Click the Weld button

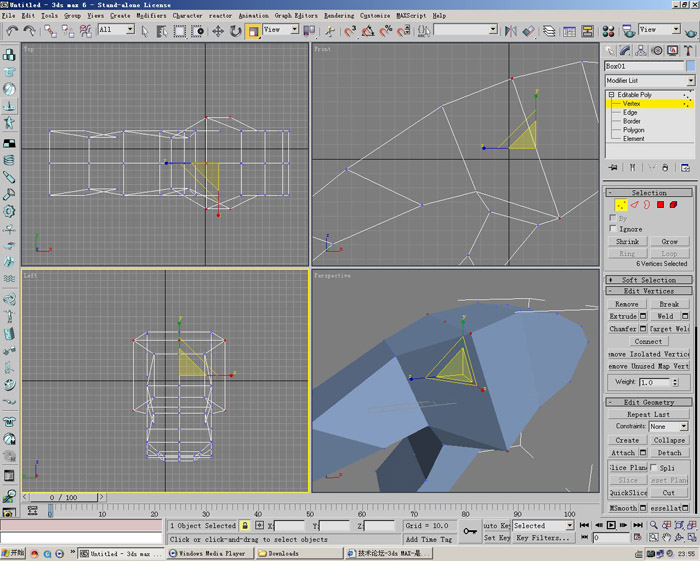coord(665,316)
